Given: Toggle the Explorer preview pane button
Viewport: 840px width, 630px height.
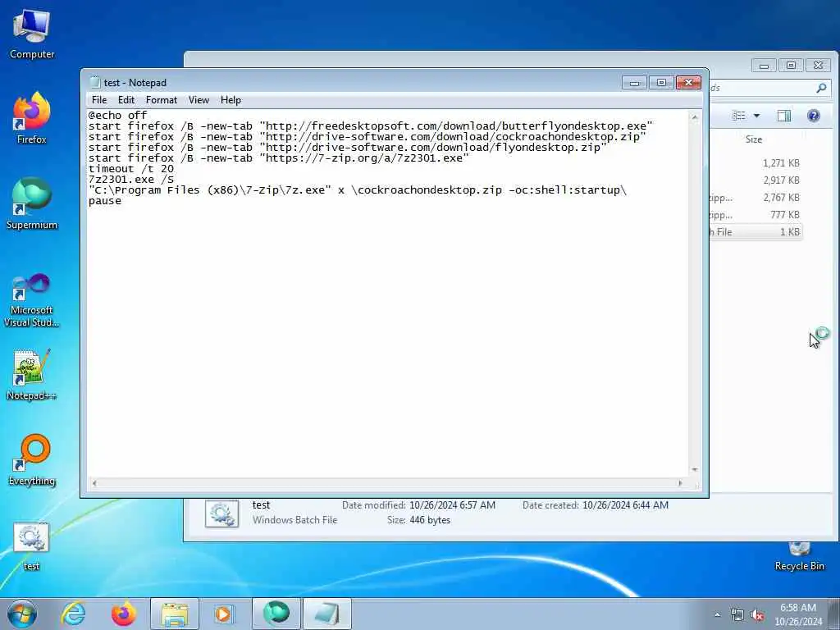Looking at the screenshot, I should (x=783, y=116).
